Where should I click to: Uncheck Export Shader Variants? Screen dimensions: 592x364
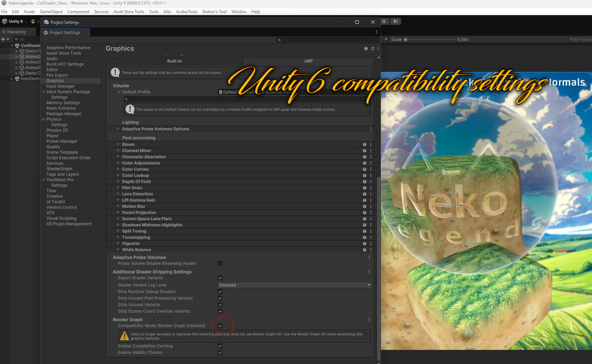[220, 278]
